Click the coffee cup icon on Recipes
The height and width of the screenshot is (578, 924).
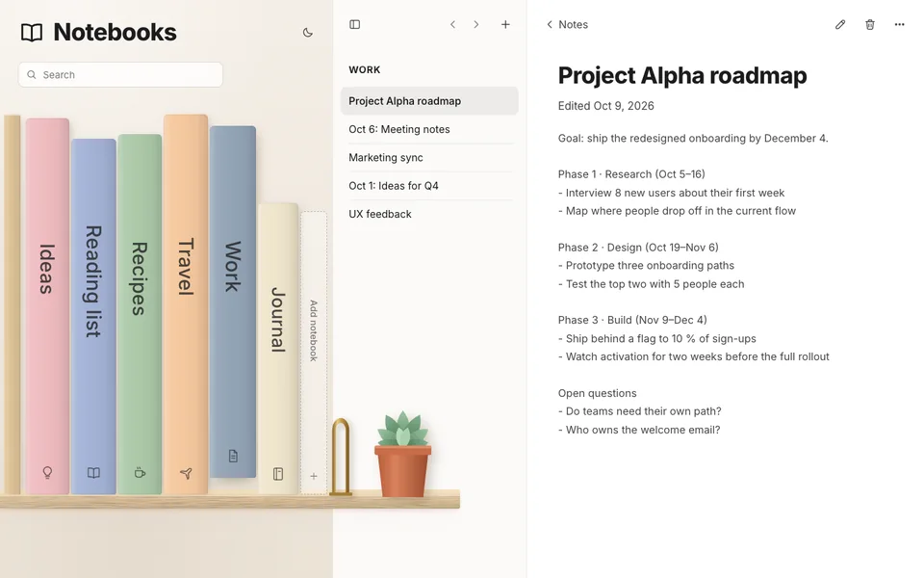(140, 472)
